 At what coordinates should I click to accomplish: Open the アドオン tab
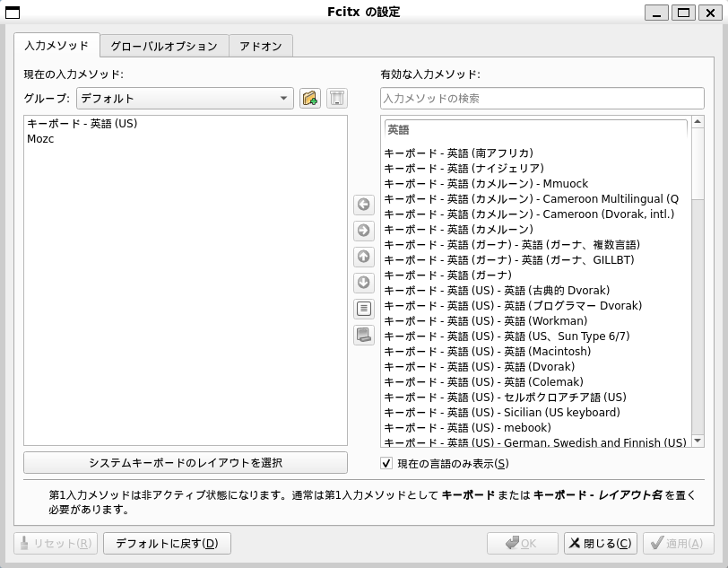click(x=261, y=46)
